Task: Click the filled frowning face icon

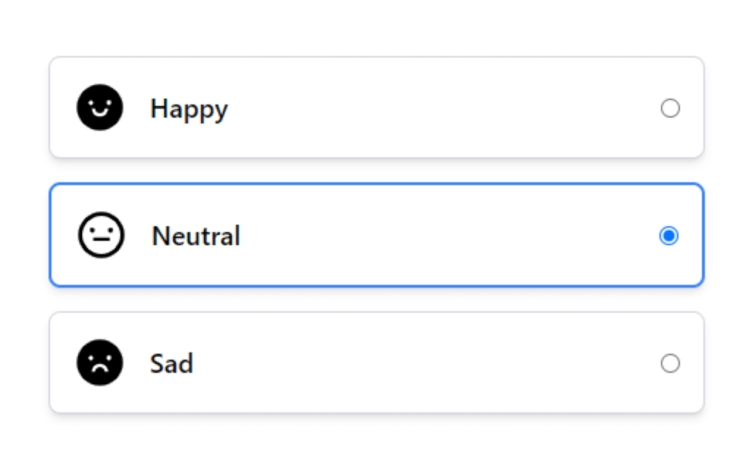Action: tap(100, 363)
